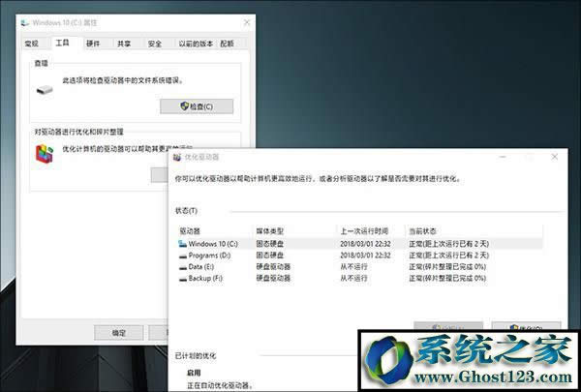This screenshot has width=581, height=392.
Task: Open the 硬件 tab
Action: coord(92,44)
